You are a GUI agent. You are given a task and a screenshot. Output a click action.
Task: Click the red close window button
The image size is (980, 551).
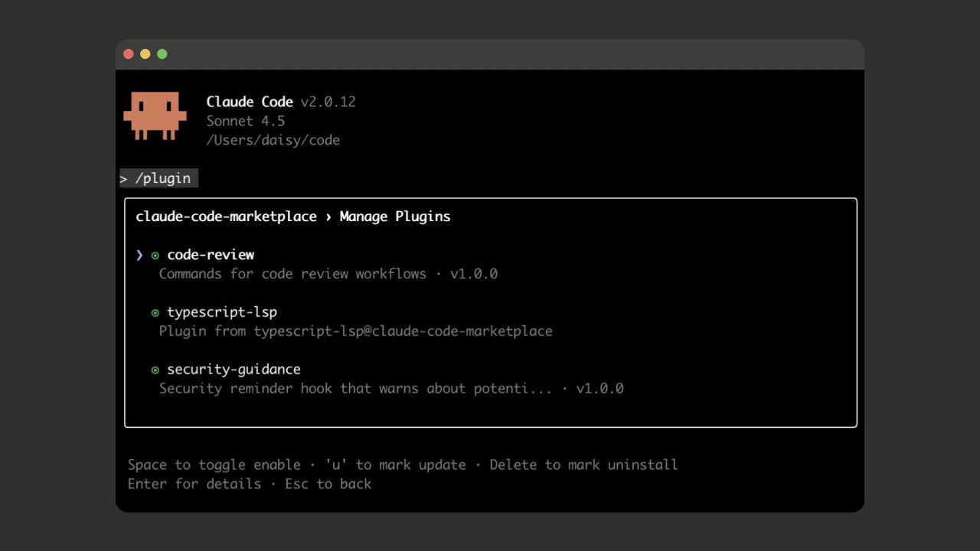point(129,54)
